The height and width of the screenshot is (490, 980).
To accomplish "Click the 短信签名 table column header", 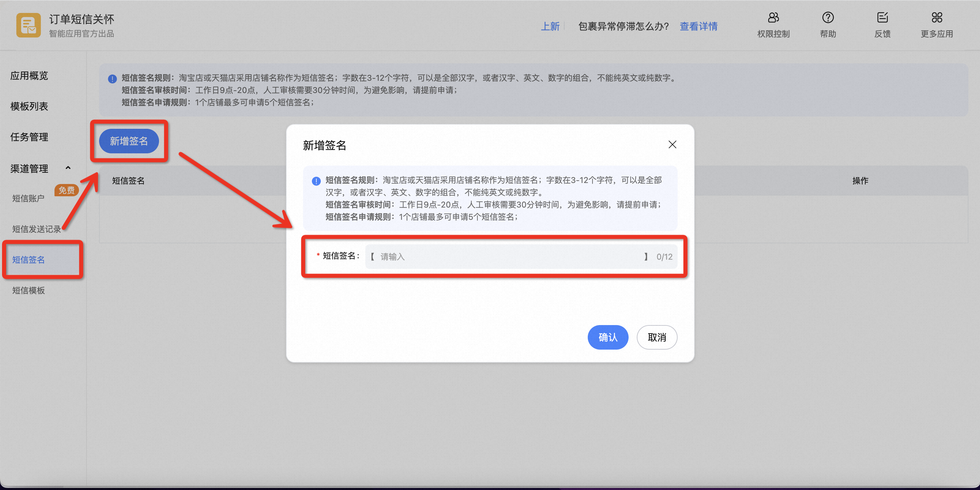I will click(x=128, y=181).
